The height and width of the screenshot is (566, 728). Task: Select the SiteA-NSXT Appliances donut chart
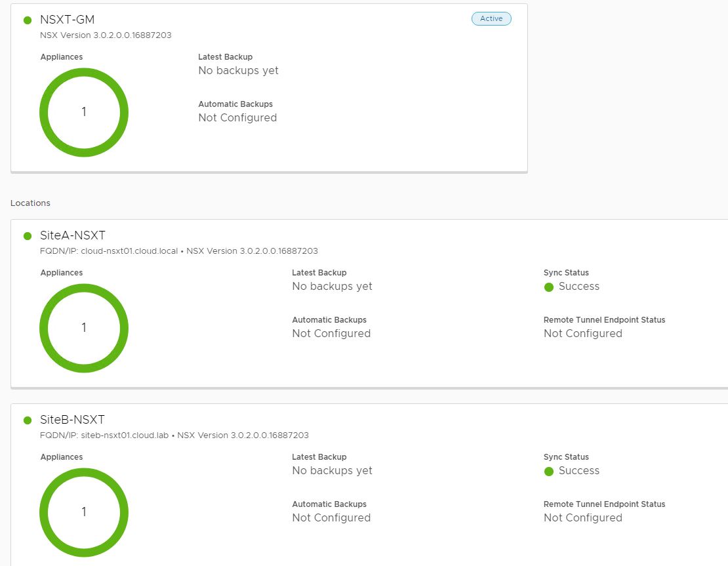pyautogui.click(x=84, y=328)
